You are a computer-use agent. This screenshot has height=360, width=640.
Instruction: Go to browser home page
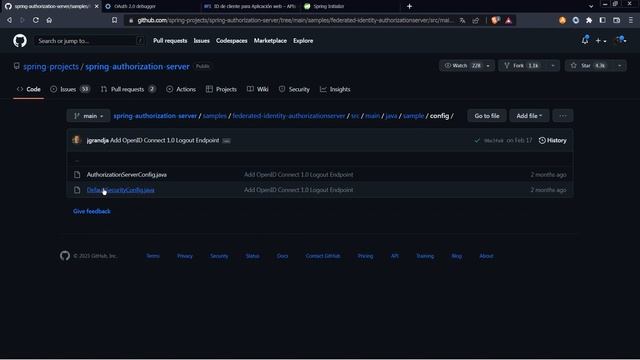pos(49,20)
